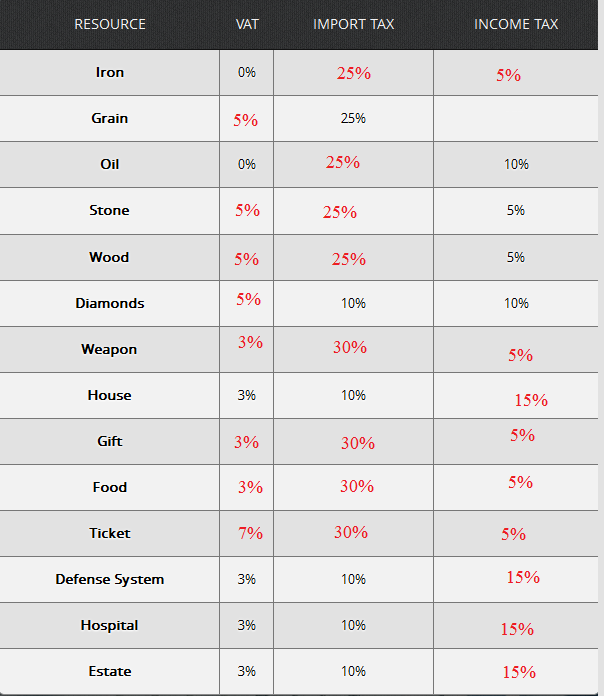Select the IMPORT TAX column header

click(353, 24)
